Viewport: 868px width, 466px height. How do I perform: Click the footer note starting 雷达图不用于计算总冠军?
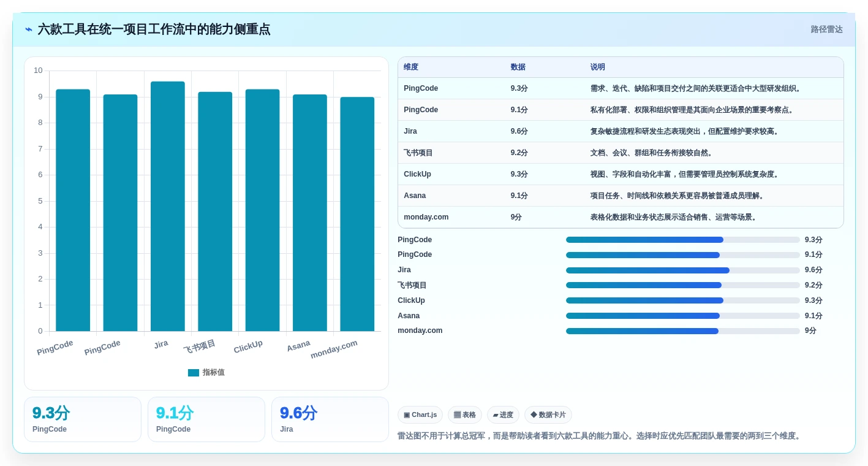point(599,436)
